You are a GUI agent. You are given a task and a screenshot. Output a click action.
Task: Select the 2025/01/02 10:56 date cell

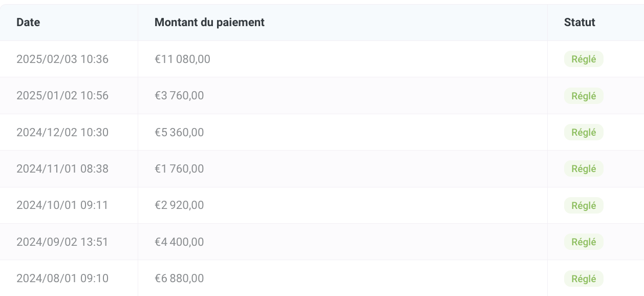62,96
